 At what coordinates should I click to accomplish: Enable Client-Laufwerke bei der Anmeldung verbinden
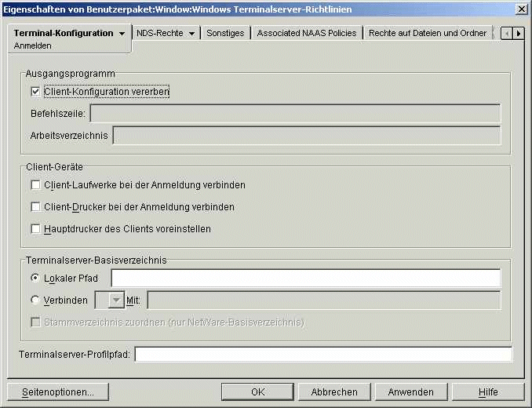click(35, 185)
